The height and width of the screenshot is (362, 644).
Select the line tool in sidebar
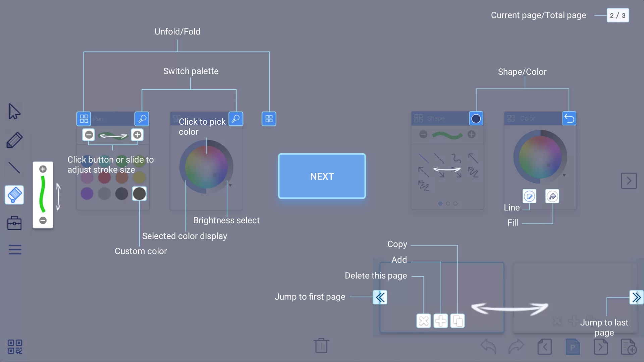click(14, 168)
